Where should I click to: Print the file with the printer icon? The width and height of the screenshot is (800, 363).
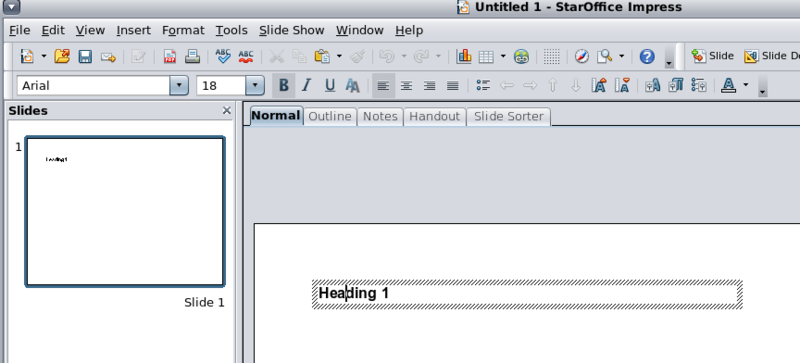tap(192, 56)
